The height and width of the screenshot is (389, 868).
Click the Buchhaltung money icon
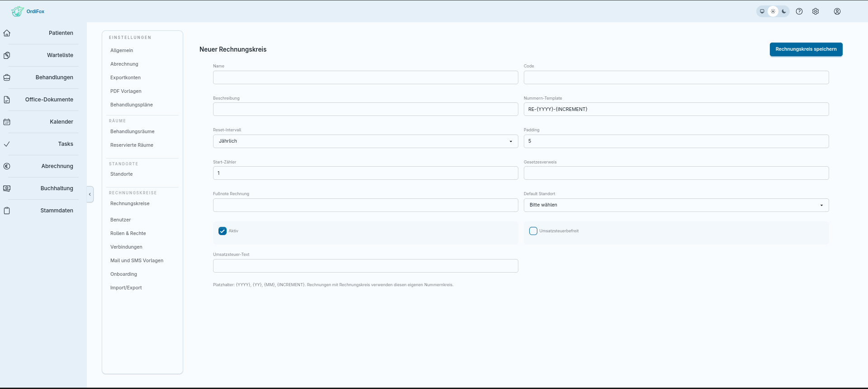pos(7,188)
